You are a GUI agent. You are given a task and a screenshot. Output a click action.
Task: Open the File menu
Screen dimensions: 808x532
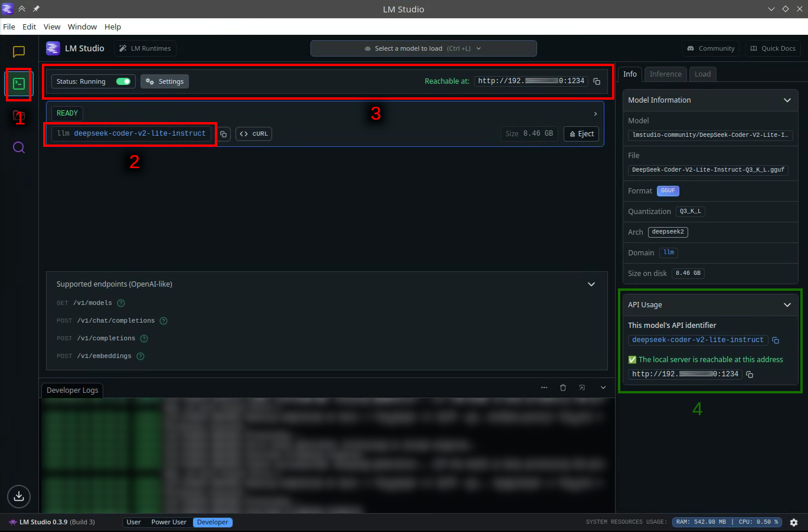click(9, 27)
